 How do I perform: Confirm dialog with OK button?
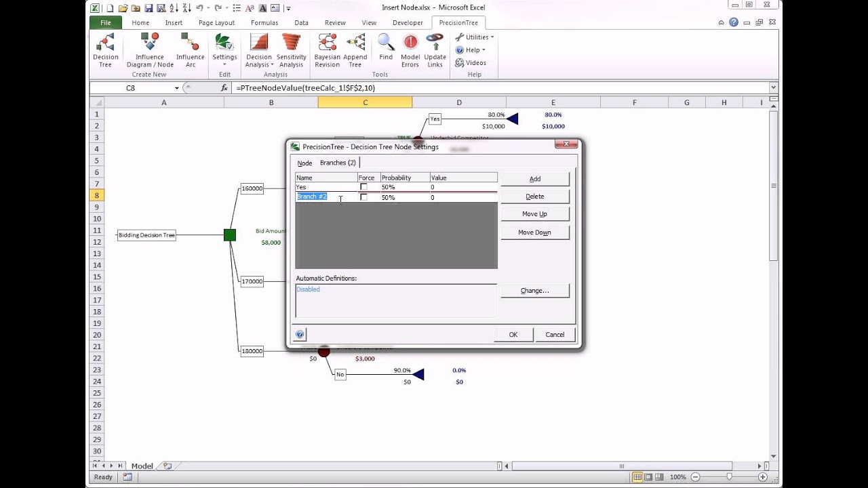point(513,334)
